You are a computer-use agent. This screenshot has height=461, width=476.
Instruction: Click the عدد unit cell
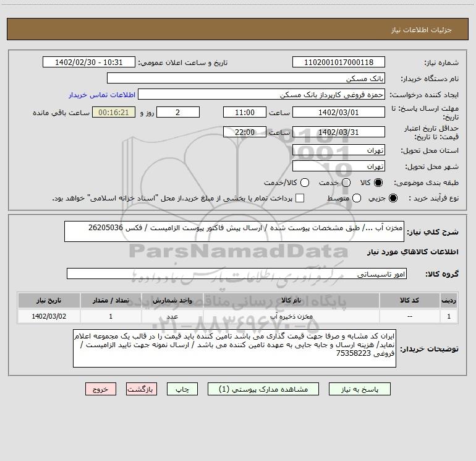click(172, 316)
